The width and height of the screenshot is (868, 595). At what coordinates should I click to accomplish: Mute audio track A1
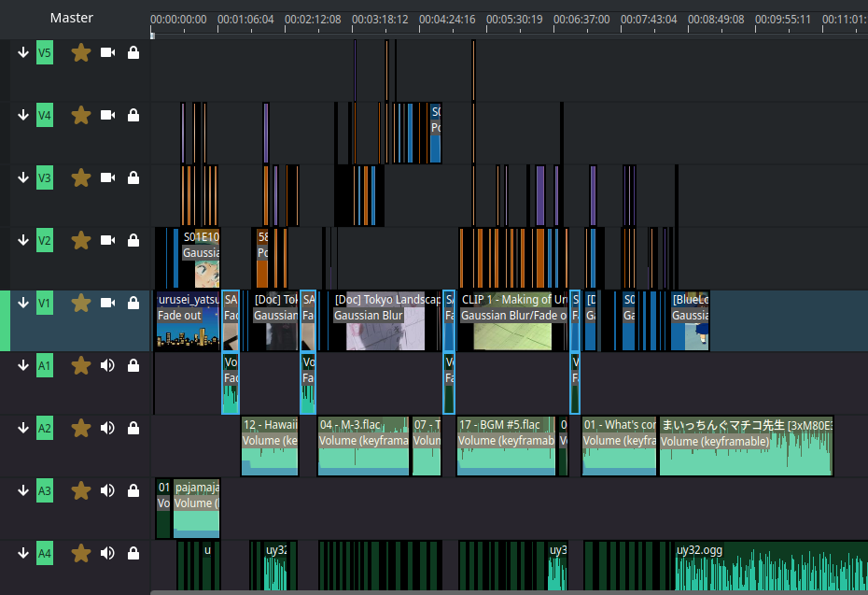coord(107,365)
